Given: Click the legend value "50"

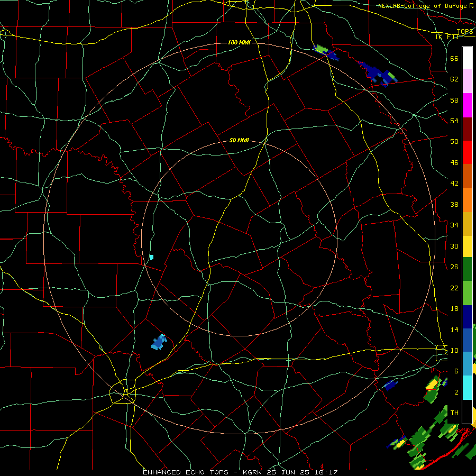Looking at the screenshot, I should [x=454, y=142].
